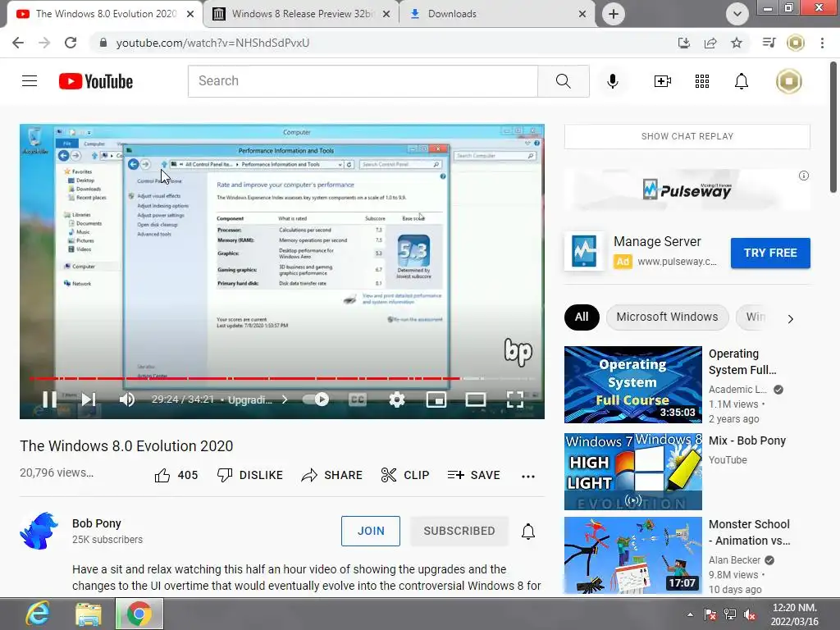Select the Microsoft Windows chip

pyautogui.click(x=667, y=317)
